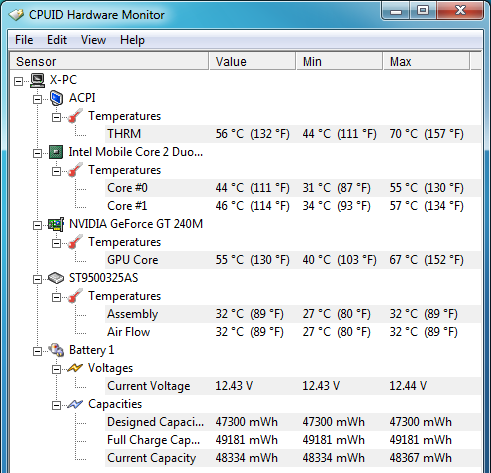Image resolution: width=491 pixels, height=473 pixels.
Task: Collapse Temperatures under NVIDIA GeForce GT 240M
Action: click(56, 243)
